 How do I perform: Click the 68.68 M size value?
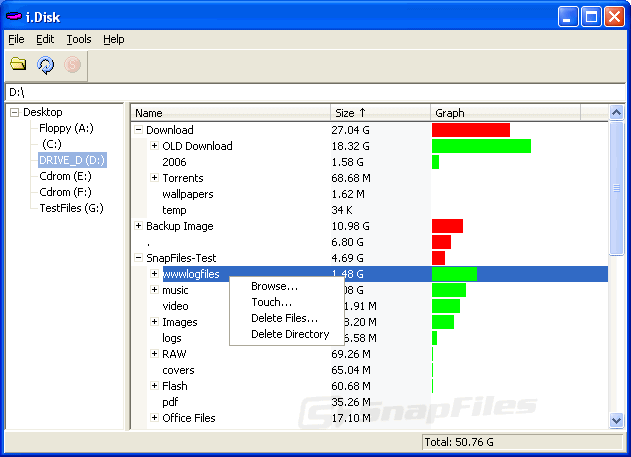(x=351, y=178)
